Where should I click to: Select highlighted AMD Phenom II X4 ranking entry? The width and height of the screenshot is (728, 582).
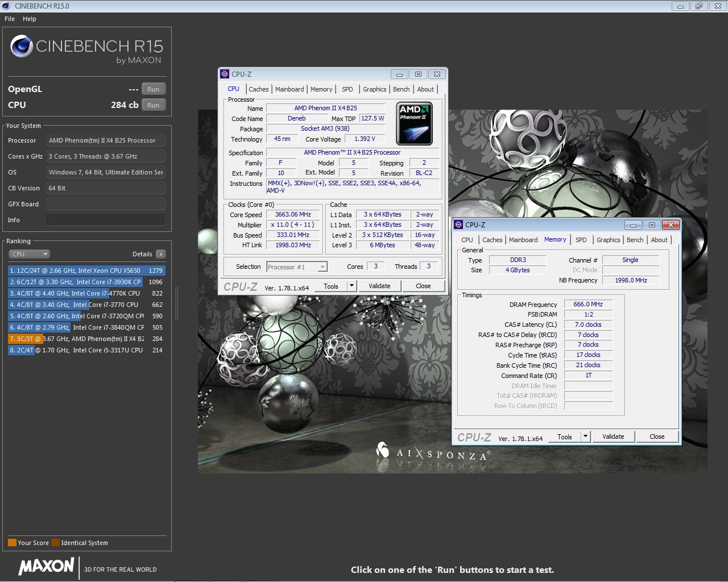click(x=86, y=339)
